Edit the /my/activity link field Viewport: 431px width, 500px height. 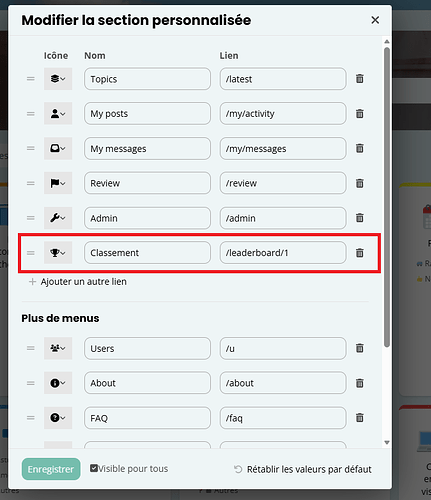[283, 114]
